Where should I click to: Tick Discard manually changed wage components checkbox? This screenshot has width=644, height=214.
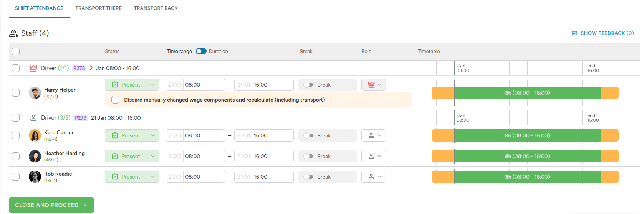coord(115,100)
